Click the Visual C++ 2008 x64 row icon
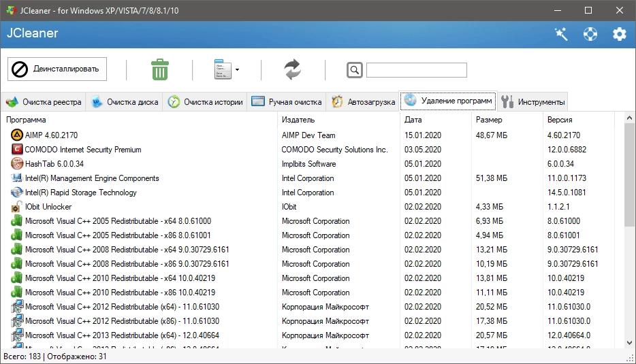The image size is (636, 364). click(16, 250)
